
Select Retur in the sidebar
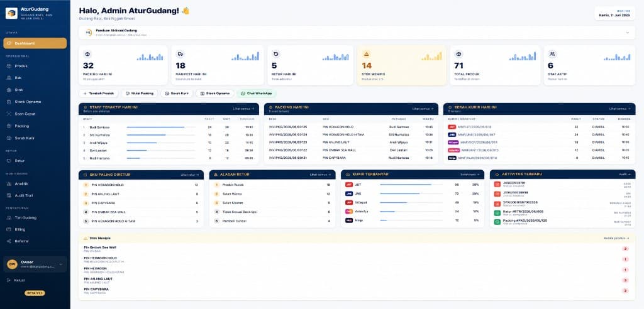tap(35, 161)
